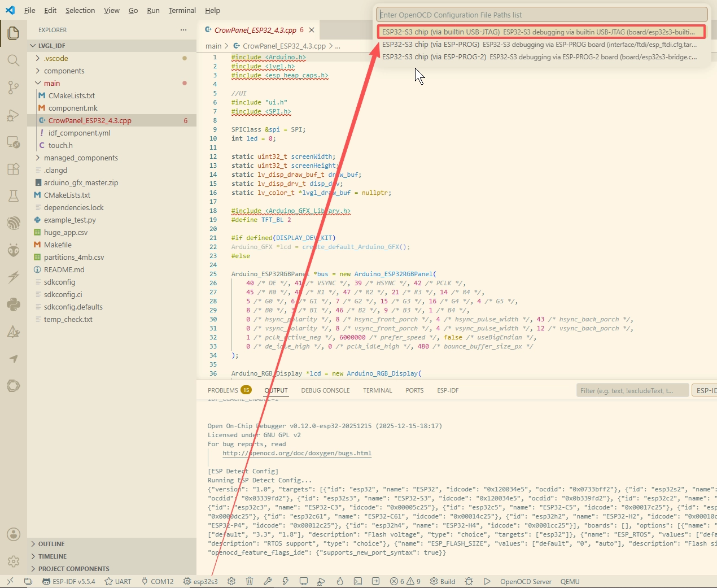Open the Remote Explorer view
The width and height of the screenshot is (717, 588).
pos(14,142)
